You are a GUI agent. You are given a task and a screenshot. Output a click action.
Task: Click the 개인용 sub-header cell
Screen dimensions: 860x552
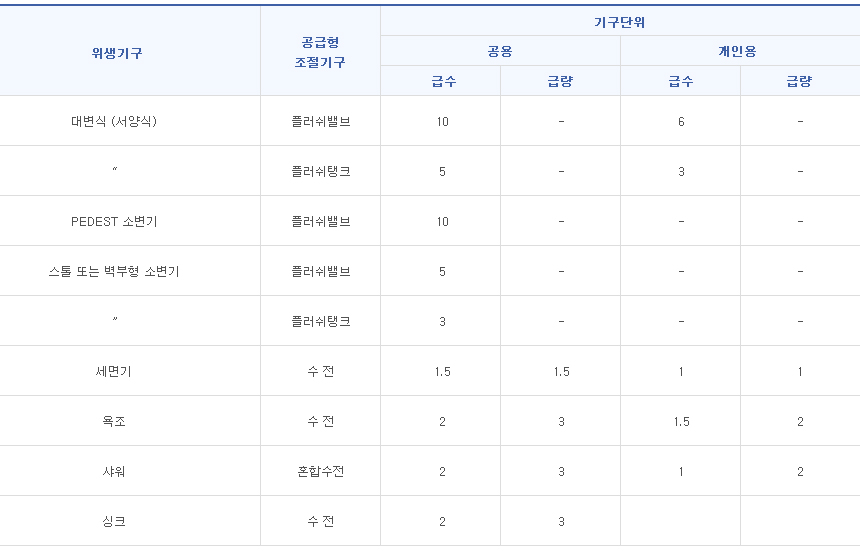click(x=739, y=51)
